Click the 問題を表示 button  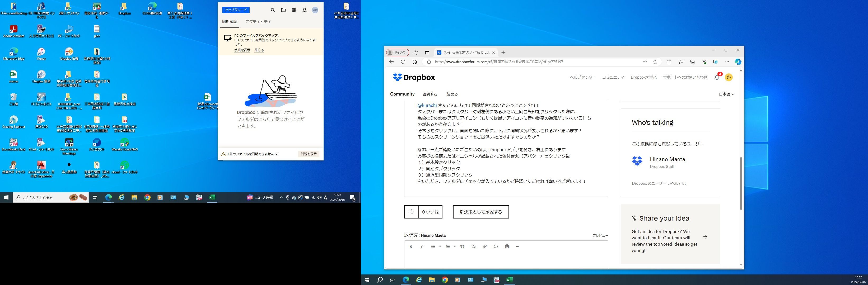click(x=309, y=154)
